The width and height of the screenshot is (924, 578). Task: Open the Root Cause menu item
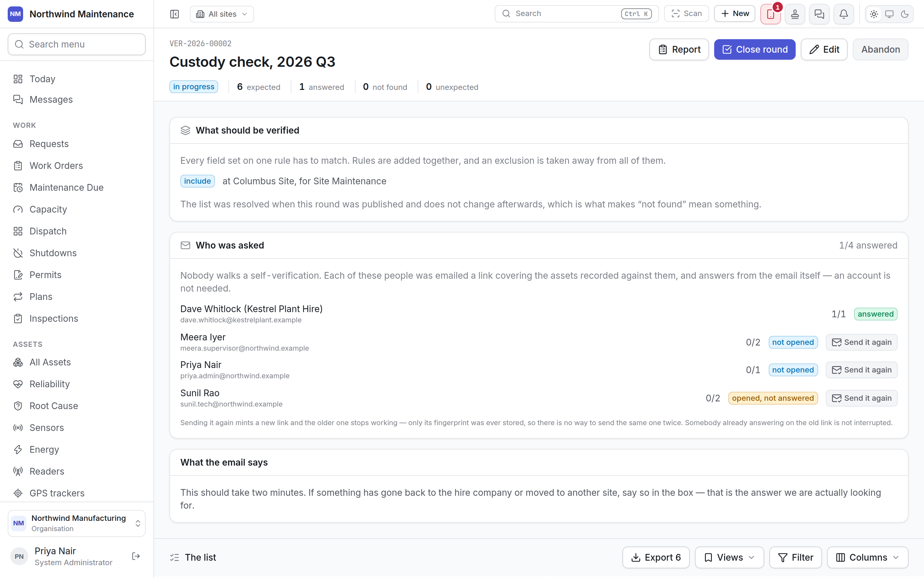click(x=77, y=406)
